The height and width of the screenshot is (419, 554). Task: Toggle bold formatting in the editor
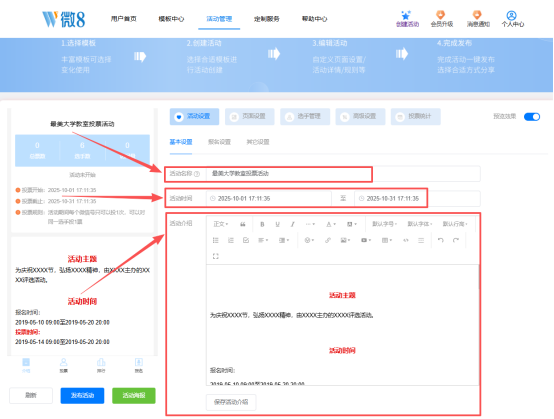[x=262, y=224]
